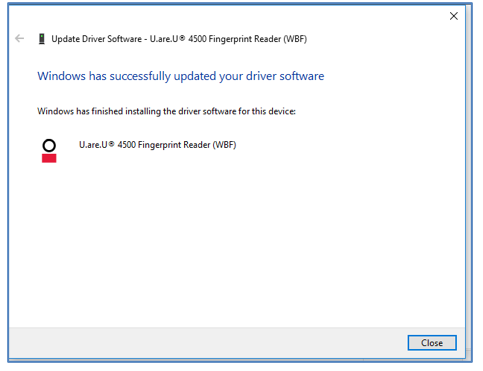This screenshot has height=371, width=483.
Task: Click the Close button
Action: click(432, 343)
